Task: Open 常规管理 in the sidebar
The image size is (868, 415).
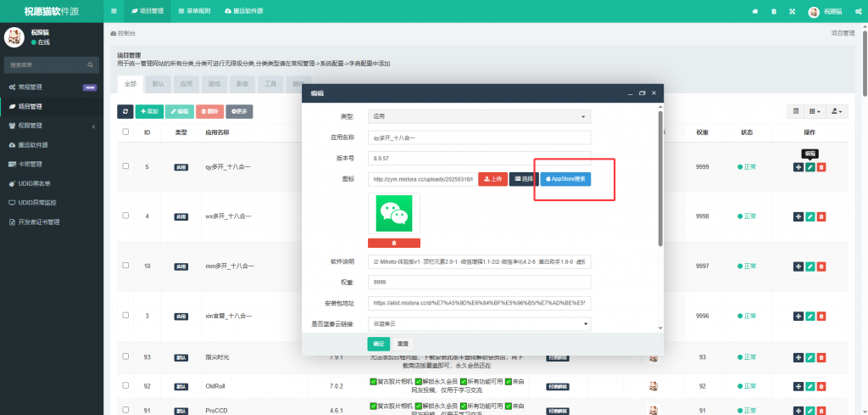Action: coord(52,87)
